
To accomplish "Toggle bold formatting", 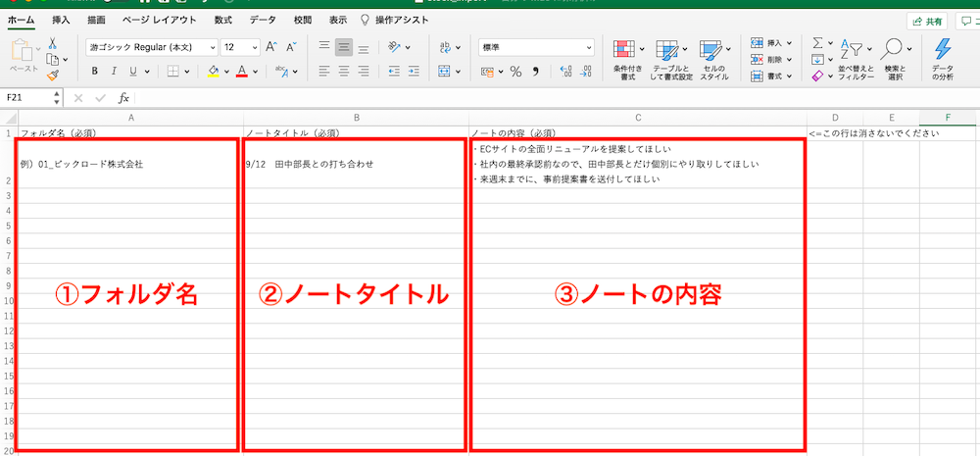I will (x=95, y=72).
